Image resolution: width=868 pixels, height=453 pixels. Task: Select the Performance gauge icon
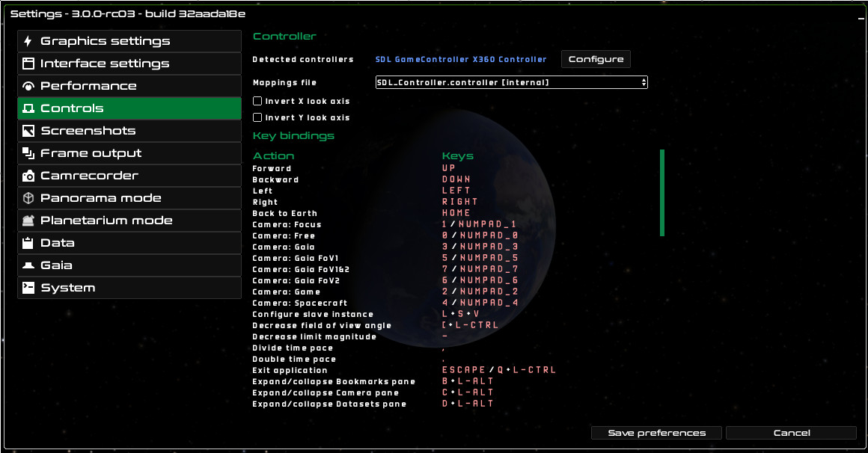click(x=28, y=86)
